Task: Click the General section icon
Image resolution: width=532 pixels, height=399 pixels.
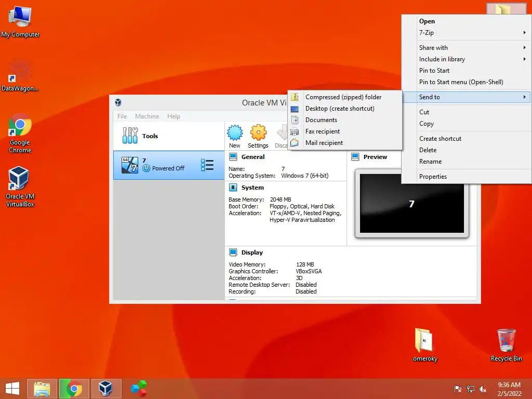Action: click(x=233, y=157)
